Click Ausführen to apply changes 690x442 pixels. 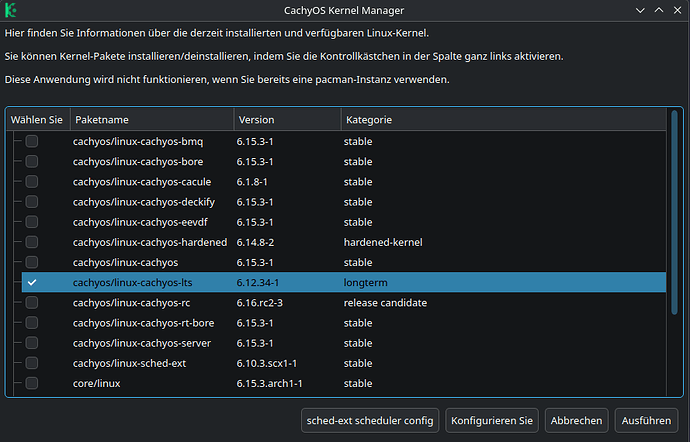[646, 420]
